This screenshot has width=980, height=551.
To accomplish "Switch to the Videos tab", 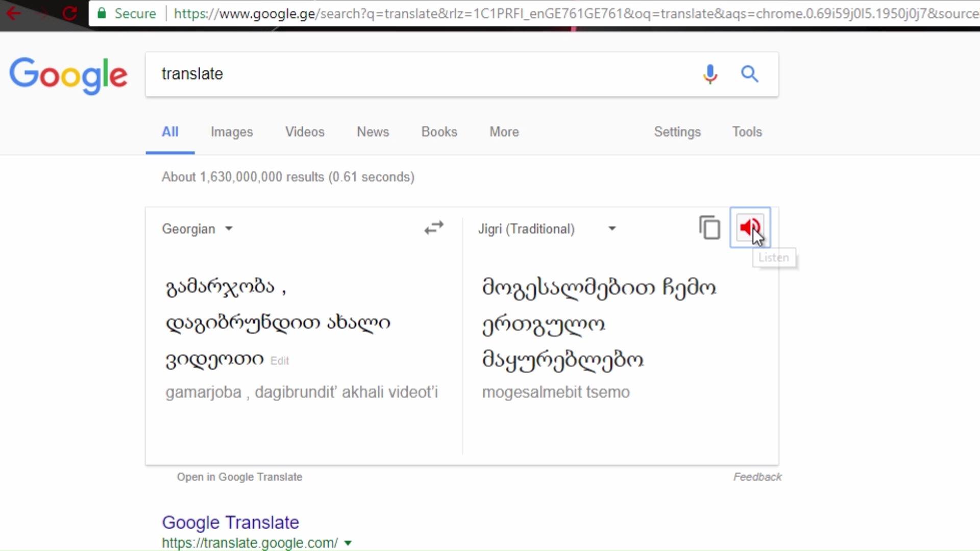I will [x=305, y=132].
